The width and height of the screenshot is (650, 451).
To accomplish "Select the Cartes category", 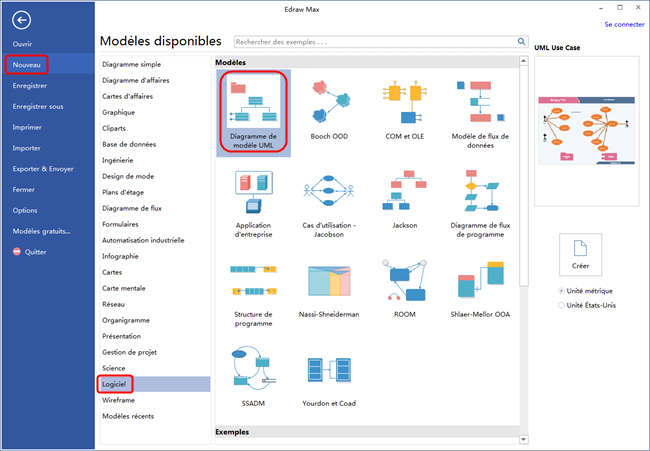I will tap(112, 272).
